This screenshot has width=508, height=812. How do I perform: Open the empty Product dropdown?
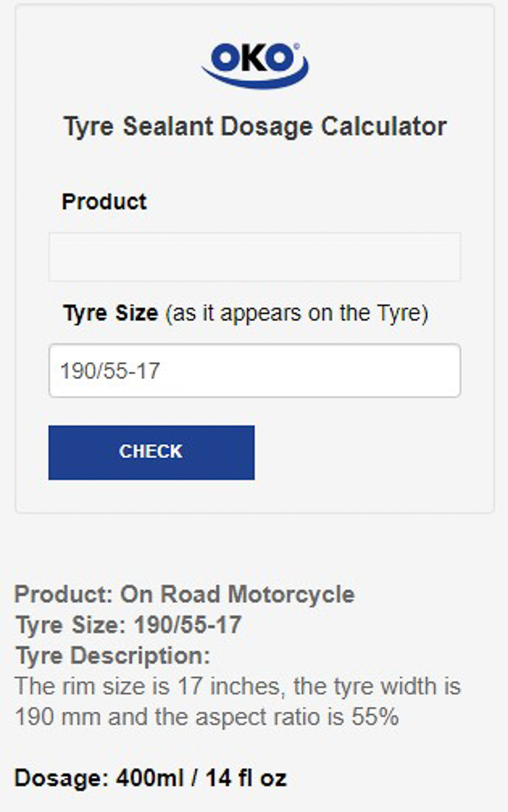tap(255, 257)
